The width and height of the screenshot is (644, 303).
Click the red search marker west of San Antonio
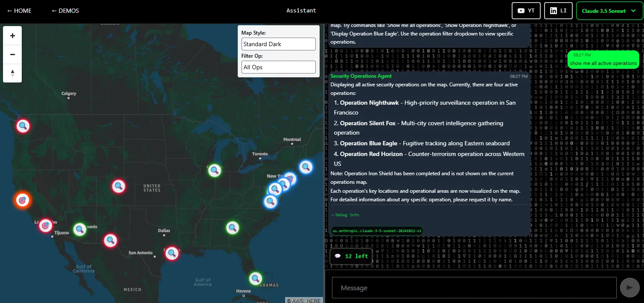pos(111,241)
